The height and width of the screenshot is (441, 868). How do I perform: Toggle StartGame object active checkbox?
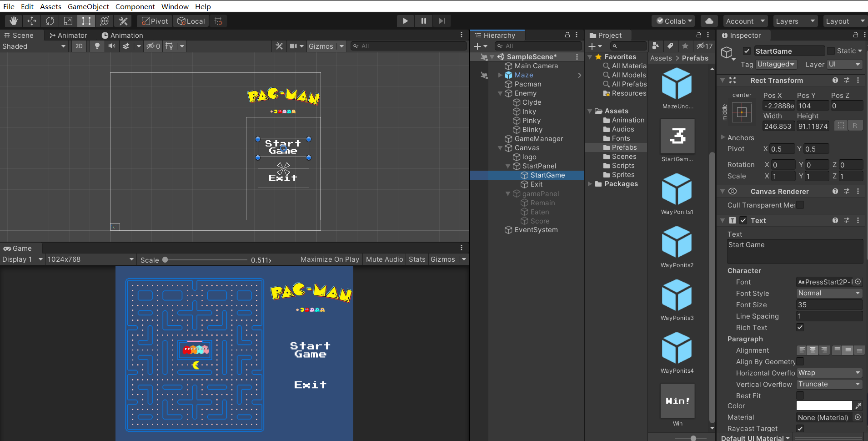[x=747, y=51]
